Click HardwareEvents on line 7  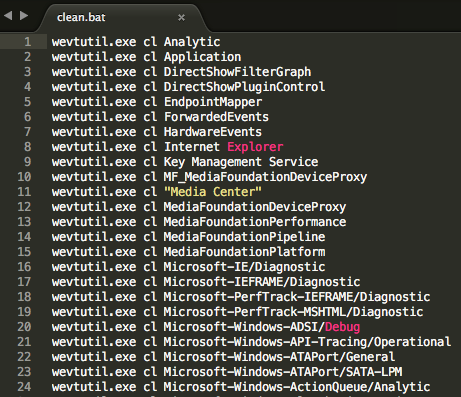point(213,132)
